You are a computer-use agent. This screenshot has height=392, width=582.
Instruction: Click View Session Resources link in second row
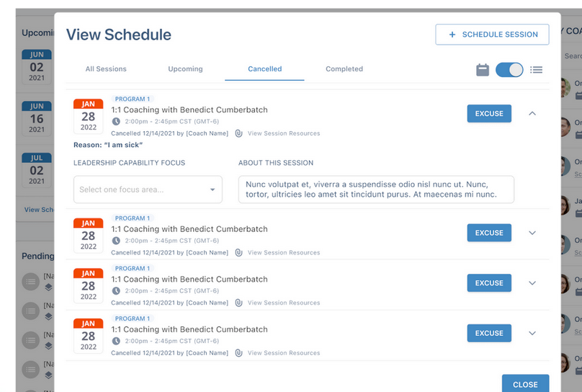point(284,253)
